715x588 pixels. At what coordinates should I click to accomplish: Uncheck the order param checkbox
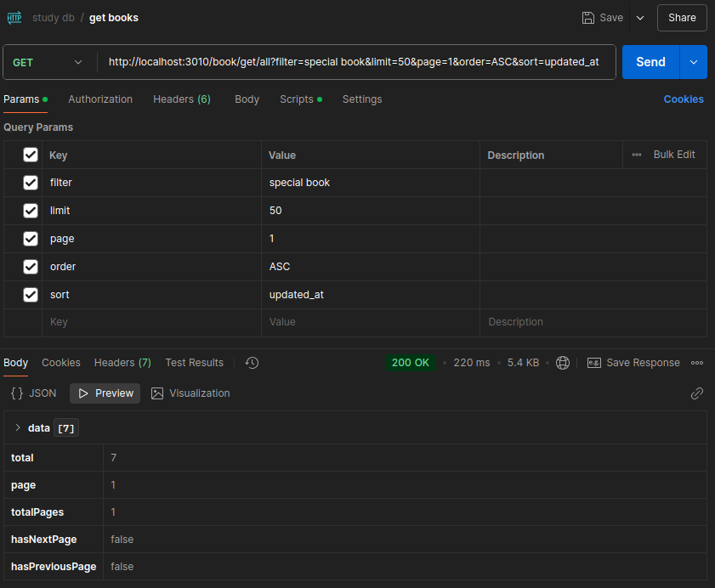[31, 267]
